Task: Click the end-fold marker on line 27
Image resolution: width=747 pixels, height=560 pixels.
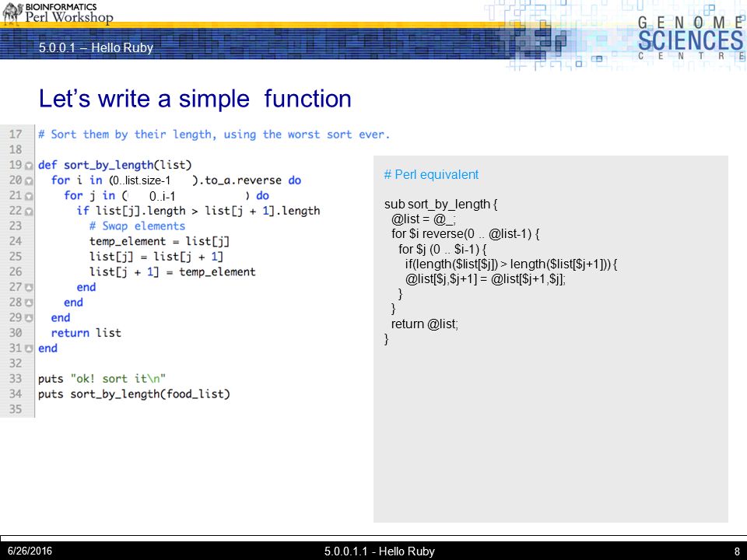Action: [x=29, y=288]
